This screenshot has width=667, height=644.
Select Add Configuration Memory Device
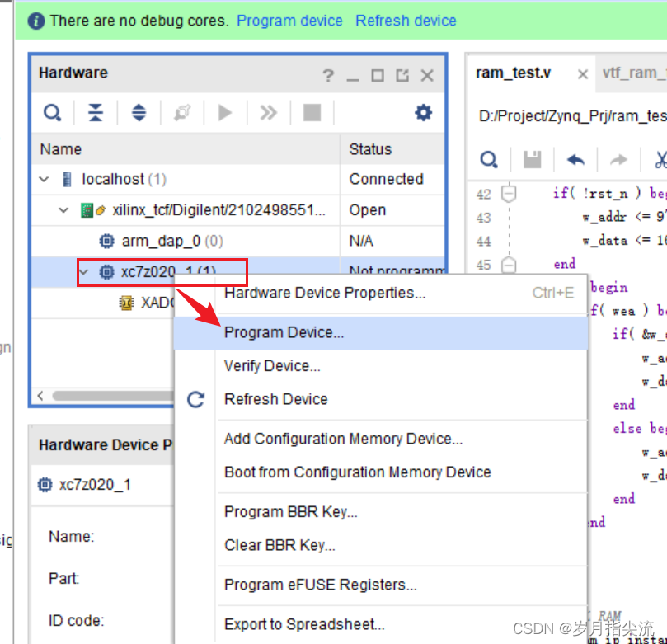pyautogui.click(x=381, y=439)
